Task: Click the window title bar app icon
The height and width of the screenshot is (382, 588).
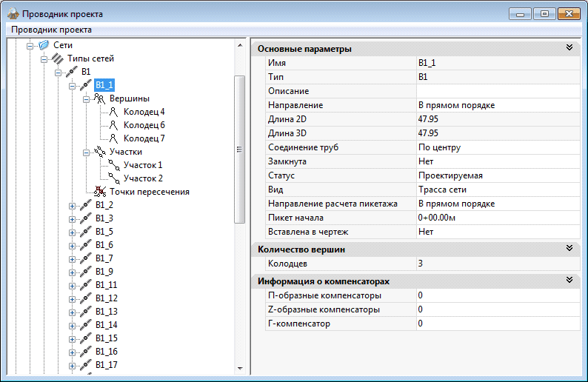Action: click(x=13, y=14)
